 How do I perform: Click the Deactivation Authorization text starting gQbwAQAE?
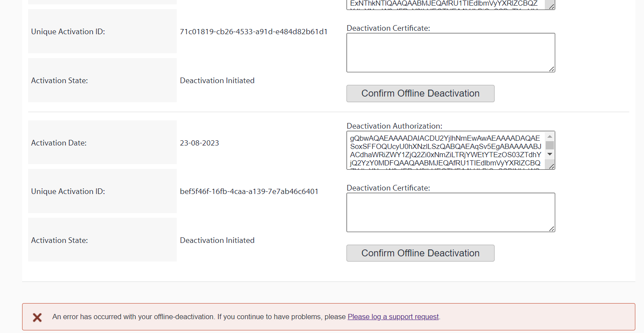coord(445,151)
